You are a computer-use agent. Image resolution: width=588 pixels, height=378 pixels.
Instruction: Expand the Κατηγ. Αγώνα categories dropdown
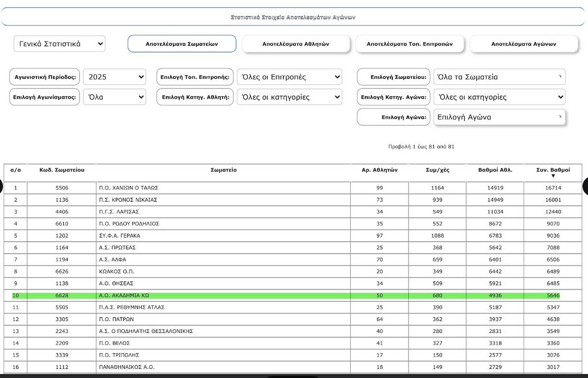coord(499,97)
